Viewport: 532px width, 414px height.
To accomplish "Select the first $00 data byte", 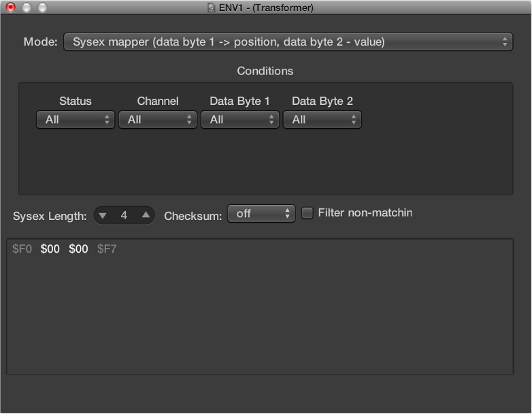I will coord(50,249).
